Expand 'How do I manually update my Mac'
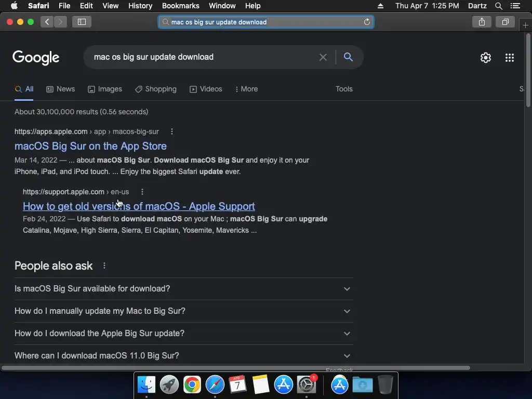The width and height of the screenshot is (532, 399). click(183, 311)
